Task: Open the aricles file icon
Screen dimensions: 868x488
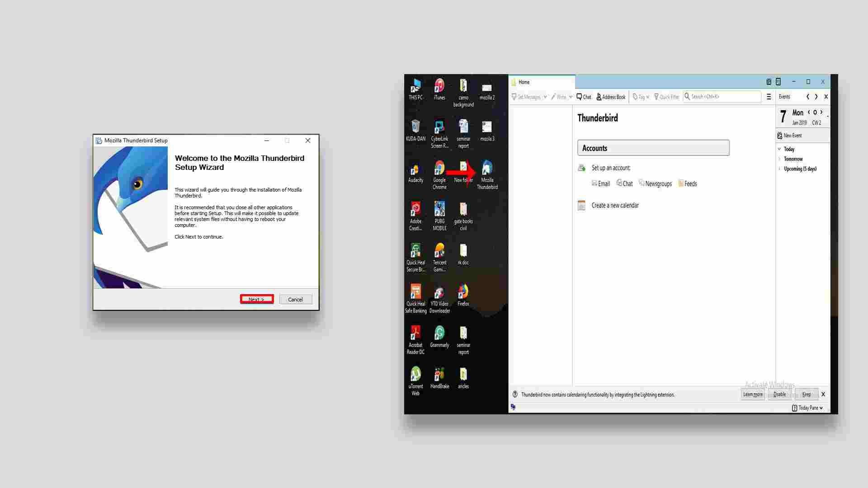Action: pyautogui.click(x=463, y=378)
